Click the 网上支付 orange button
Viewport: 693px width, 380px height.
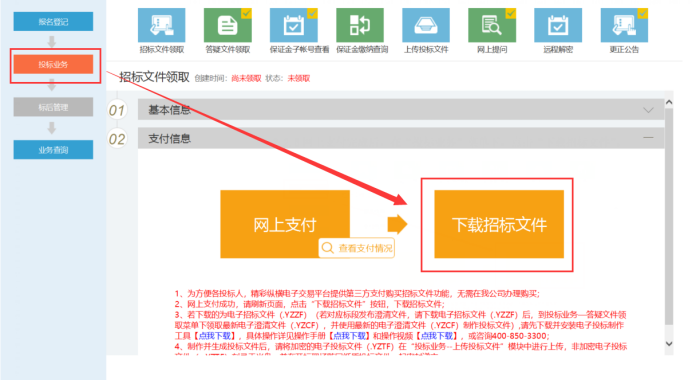click(x=285, y=224)
